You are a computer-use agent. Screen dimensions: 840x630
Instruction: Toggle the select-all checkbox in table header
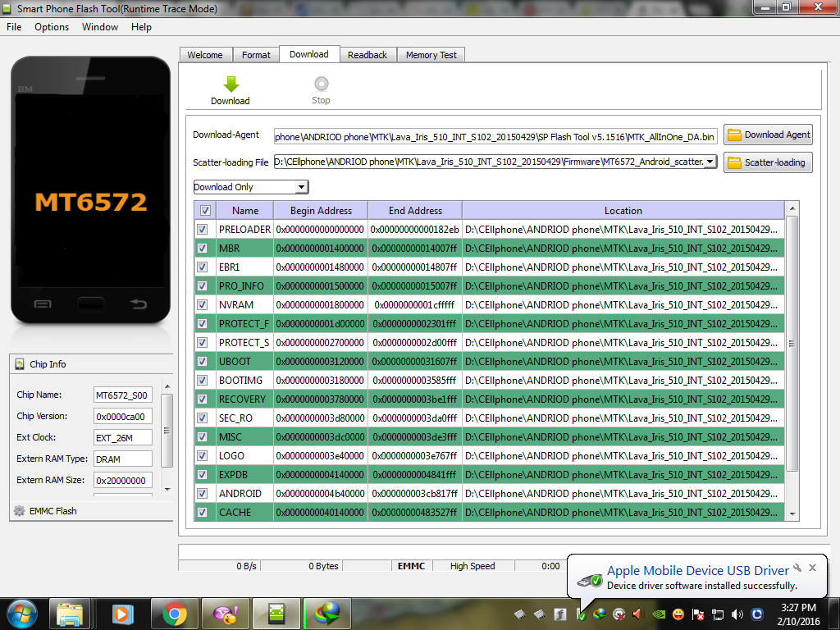click(205, 211)
